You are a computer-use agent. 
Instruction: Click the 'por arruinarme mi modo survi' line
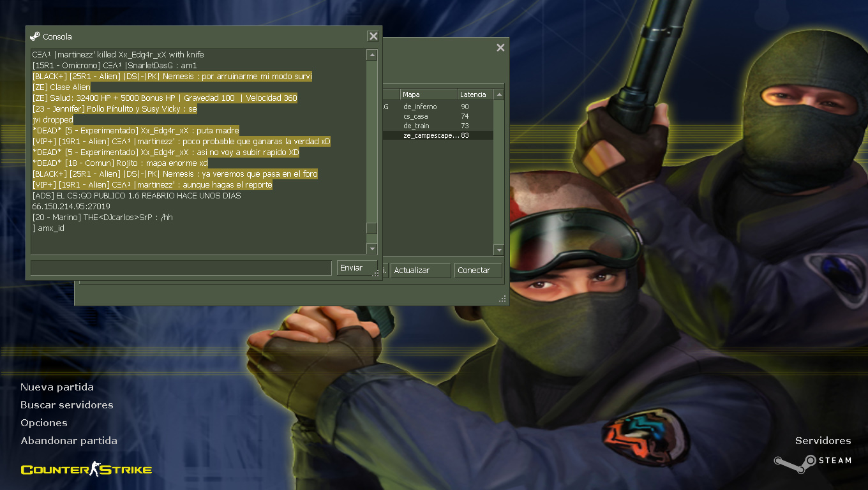click(x=172, y=77)
